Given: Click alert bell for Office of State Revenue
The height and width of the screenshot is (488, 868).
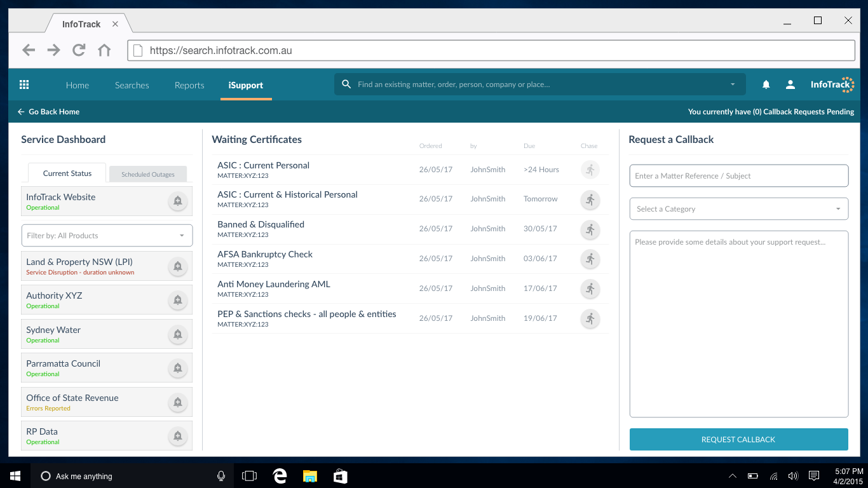Looking at the screenshot, I should pyautogui.click(x=178, y=402).
